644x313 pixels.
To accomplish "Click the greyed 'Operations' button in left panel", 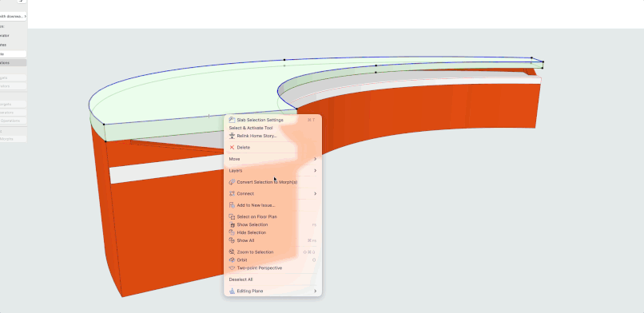I will pyautogui.click(x=13, y=121).
